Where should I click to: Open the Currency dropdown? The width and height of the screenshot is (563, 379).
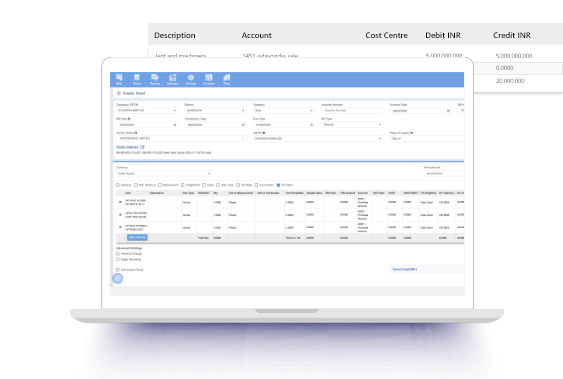click(164, 174)
